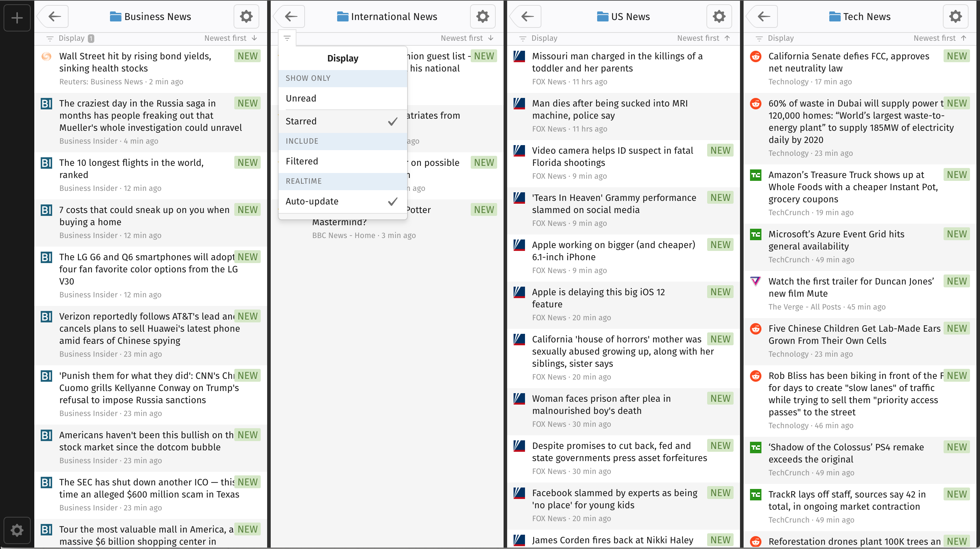Change Newest first sort in US News

point(704,38)
